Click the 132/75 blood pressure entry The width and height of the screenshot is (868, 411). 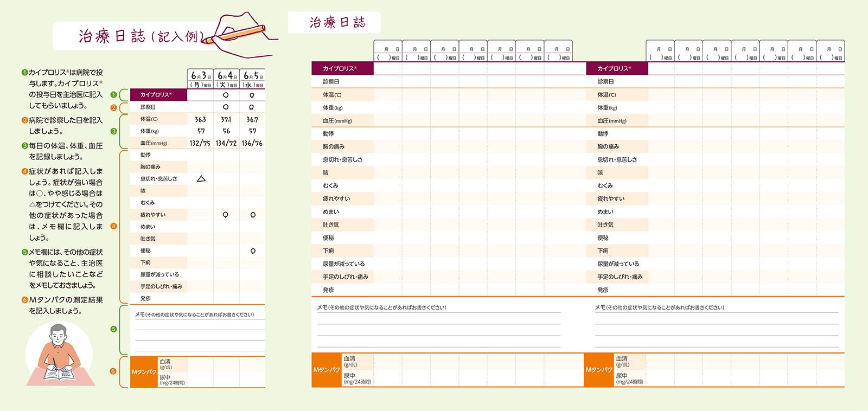point(200,143)
